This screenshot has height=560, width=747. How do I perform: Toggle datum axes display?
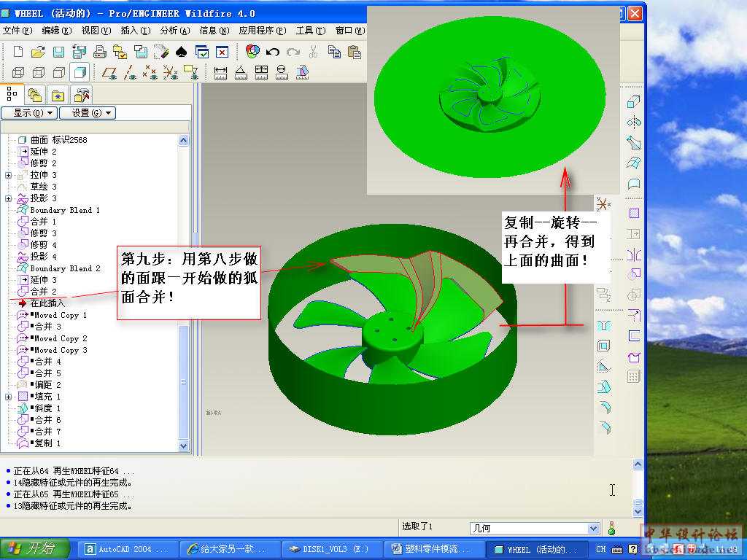click(130, 72)
